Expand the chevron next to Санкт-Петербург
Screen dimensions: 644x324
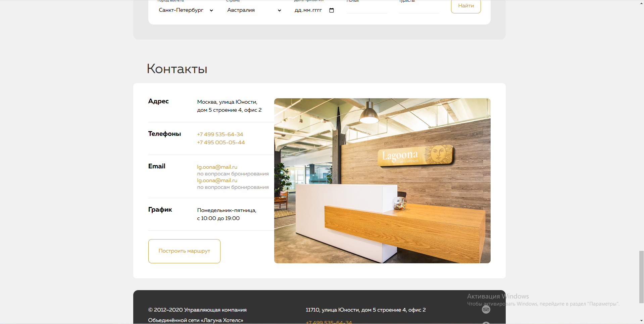211,10
